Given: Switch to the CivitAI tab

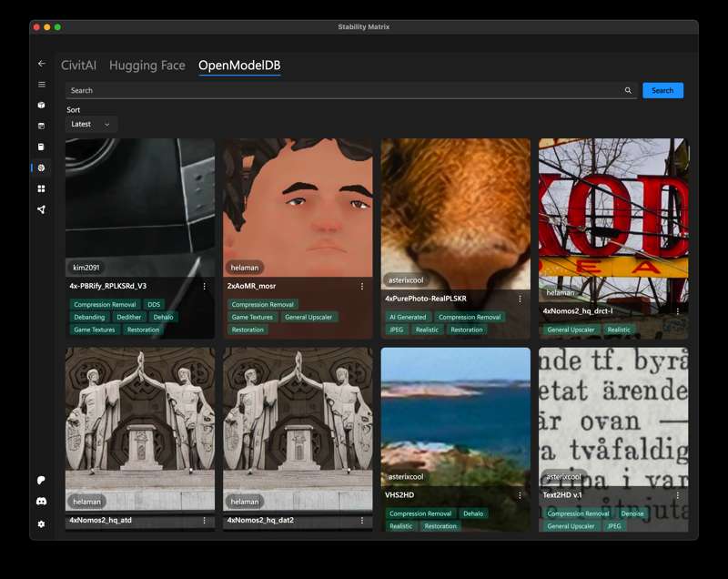Looking at the screenshot, I should [78, 66].
